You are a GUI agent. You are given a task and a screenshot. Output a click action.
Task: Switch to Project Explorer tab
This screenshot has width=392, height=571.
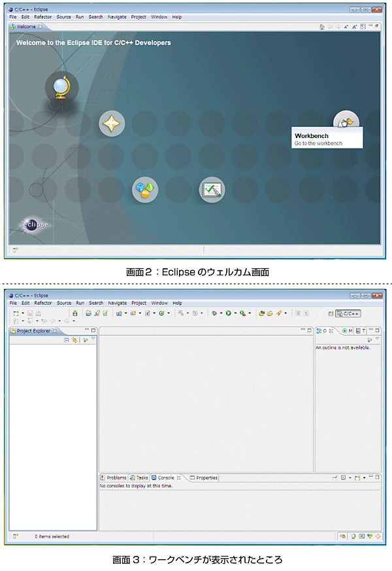[33, 331]
